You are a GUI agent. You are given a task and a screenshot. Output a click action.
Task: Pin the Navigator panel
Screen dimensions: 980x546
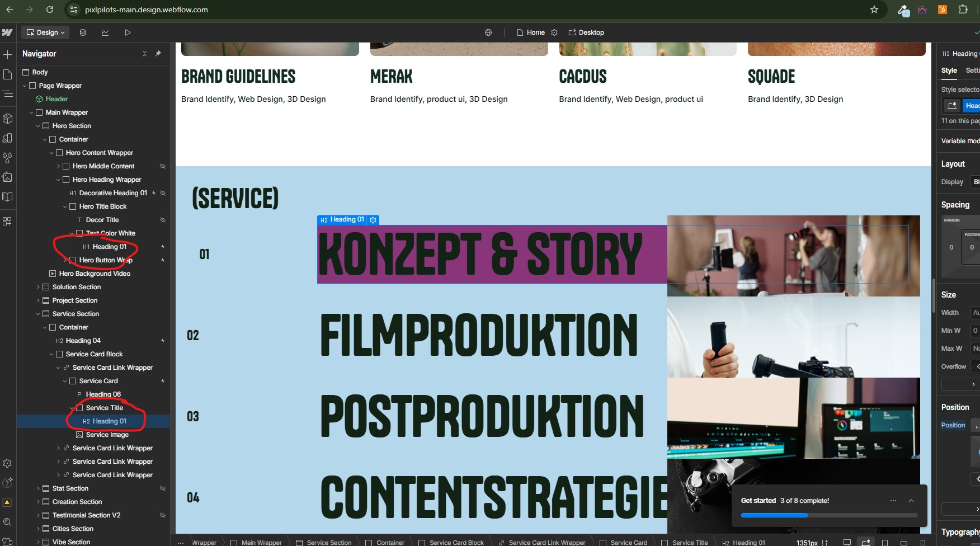pos(158,54)
